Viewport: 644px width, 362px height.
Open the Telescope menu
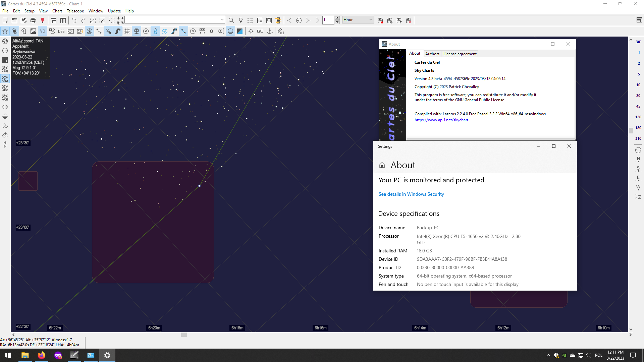75,11
